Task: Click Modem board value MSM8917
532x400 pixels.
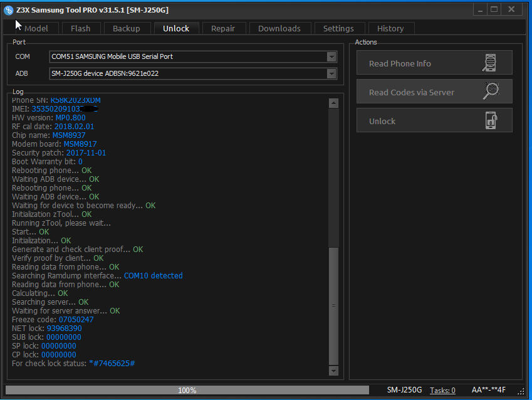Action: [80, 144]
